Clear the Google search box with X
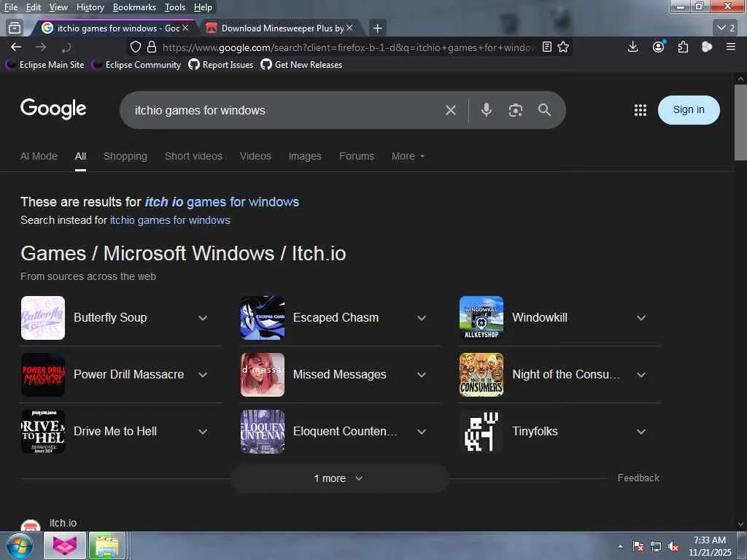The height and width of the screenshot is (560, 747). pyautogui.click(x=450, y=111)
